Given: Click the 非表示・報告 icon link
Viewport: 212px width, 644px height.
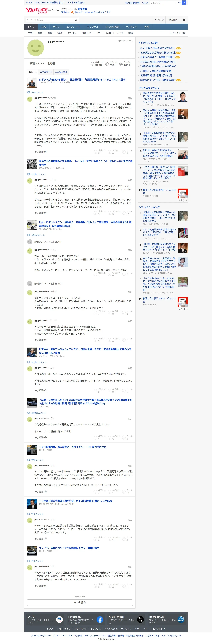Looking at the screenshot, I should click(x=125, y=41).
